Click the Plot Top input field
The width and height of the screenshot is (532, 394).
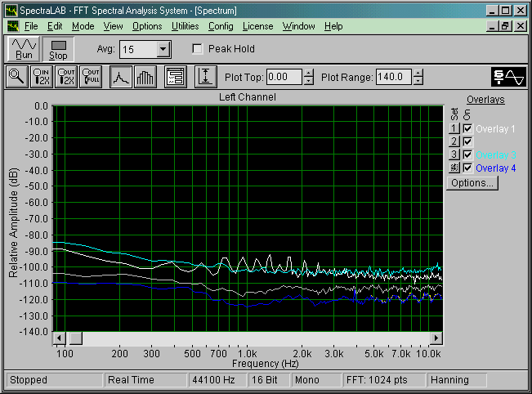tap(284, 77)
